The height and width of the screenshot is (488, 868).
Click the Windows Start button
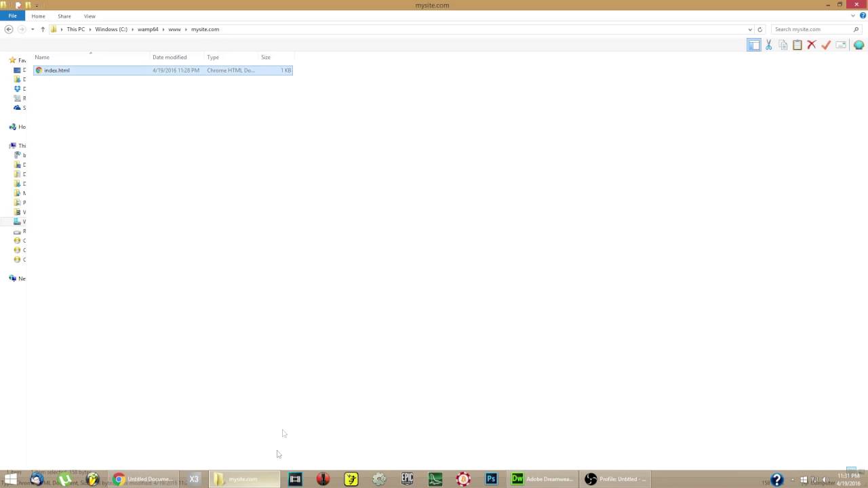[10, 479]
